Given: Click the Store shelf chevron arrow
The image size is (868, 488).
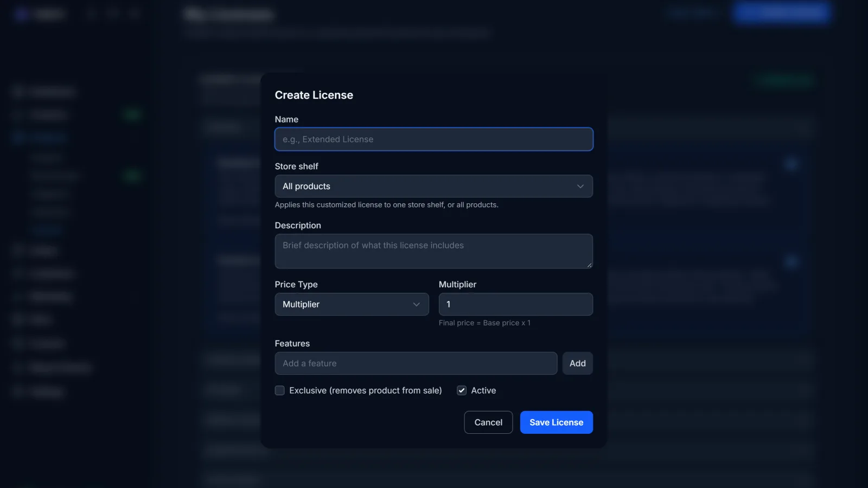Looking at the screenshot, I should (x=580, y=187).
